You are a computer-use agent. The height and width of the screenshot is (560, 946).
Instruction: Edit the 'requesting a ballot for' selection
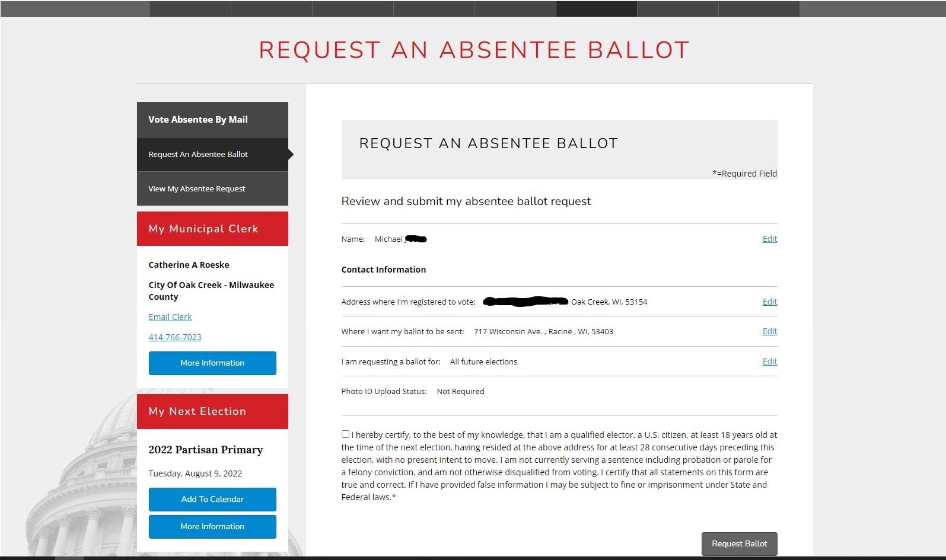click(x=769, y=361)
